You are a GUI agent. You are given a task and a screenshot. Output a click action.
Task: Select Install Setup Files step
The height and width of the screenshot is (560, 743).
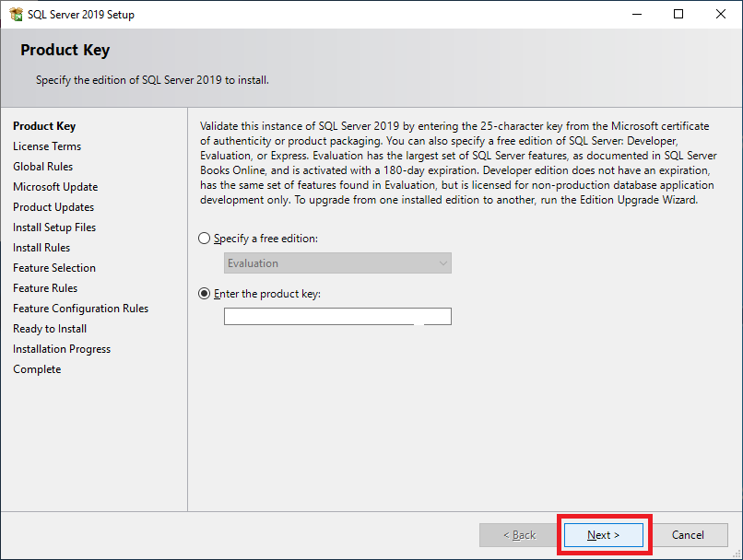(54, 227)
